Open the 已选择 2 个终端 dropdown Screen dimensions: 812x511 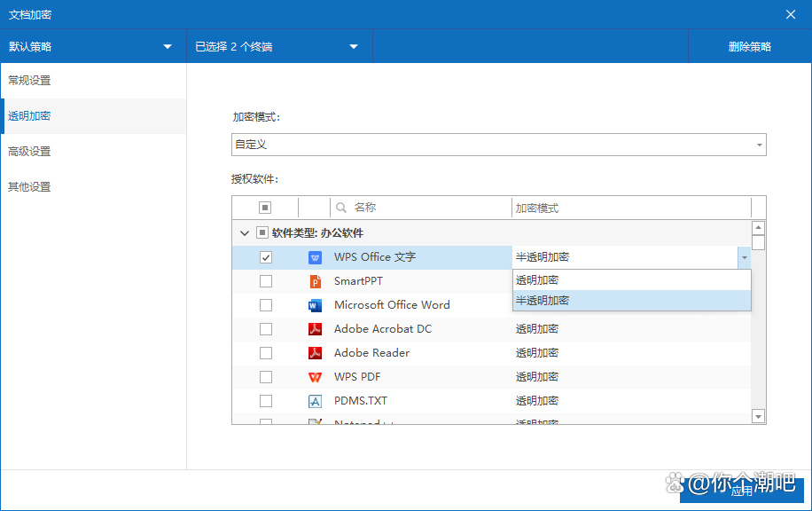pos(353,47)
